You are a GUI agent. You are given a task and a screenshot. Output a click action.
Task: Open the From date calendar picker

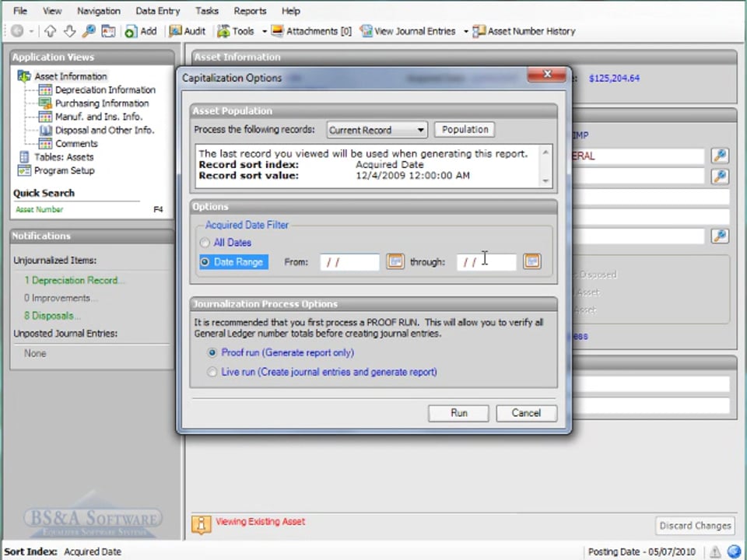[x=395, y=261]
